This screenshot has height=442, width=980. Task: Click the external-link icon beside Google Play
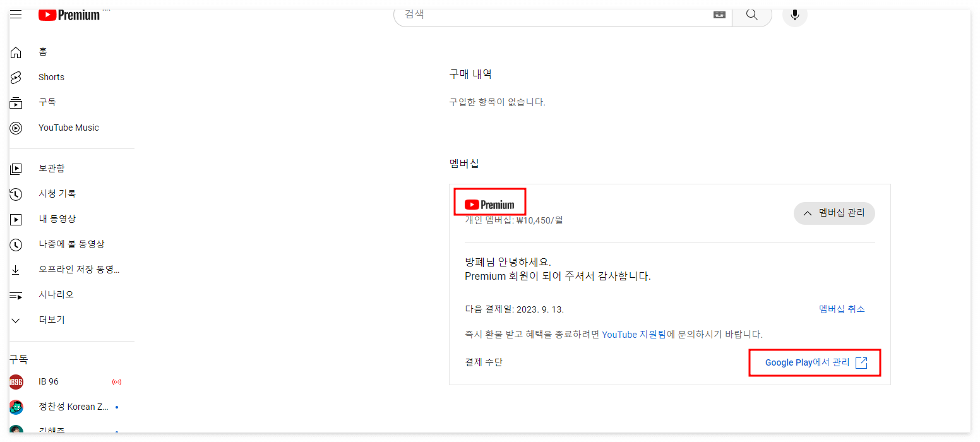coord(861,362)
